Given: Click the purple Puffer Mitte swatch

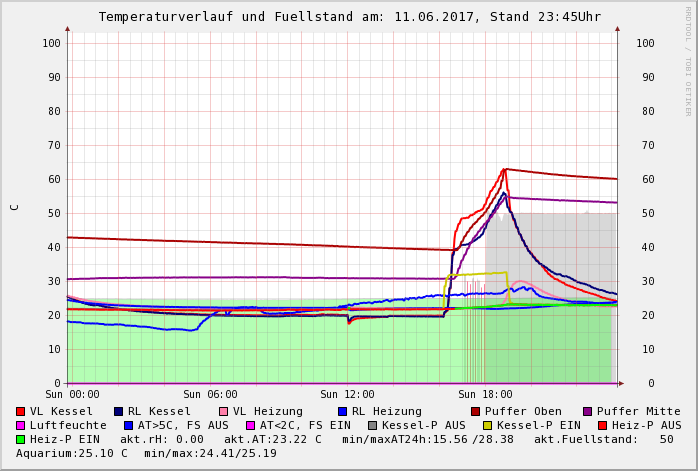Looking at the screenshot, I should (x=588, y=411).
